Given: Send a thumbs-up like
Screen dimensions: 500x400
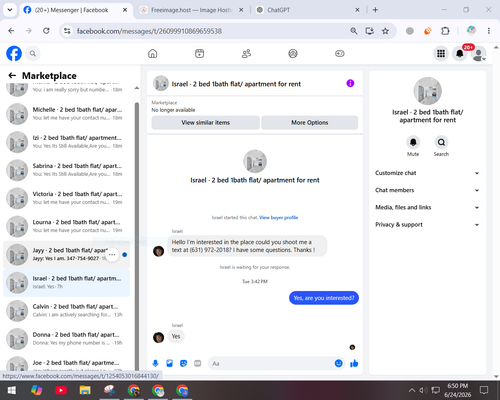Looking at the screenshot, I should tap(354, 363).
